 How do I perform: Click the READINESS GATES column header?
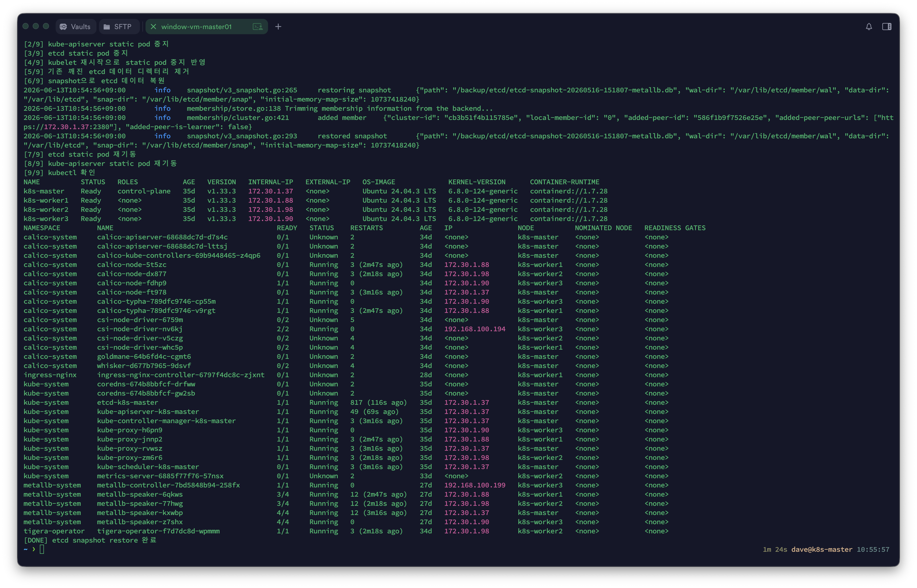pos(674,228)
